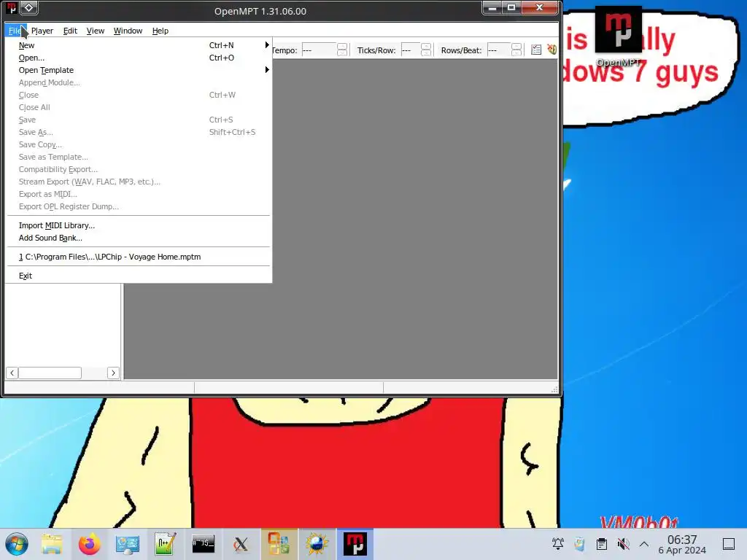This screenshot has height=560, width=747.
Task: Open the system settings taskbar icon
Action: click(x=127, y=544)
